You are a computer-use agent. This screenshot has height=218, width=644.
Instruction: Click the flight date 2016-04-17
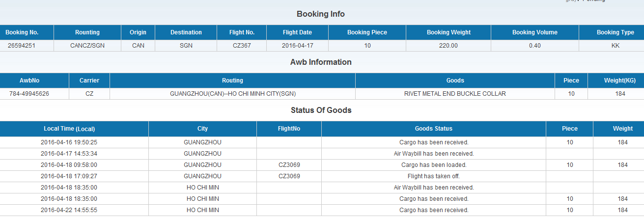297,45
